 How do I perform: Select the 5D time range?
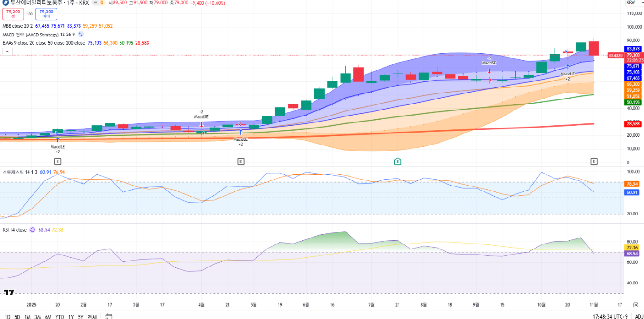(x=17, y=317)
